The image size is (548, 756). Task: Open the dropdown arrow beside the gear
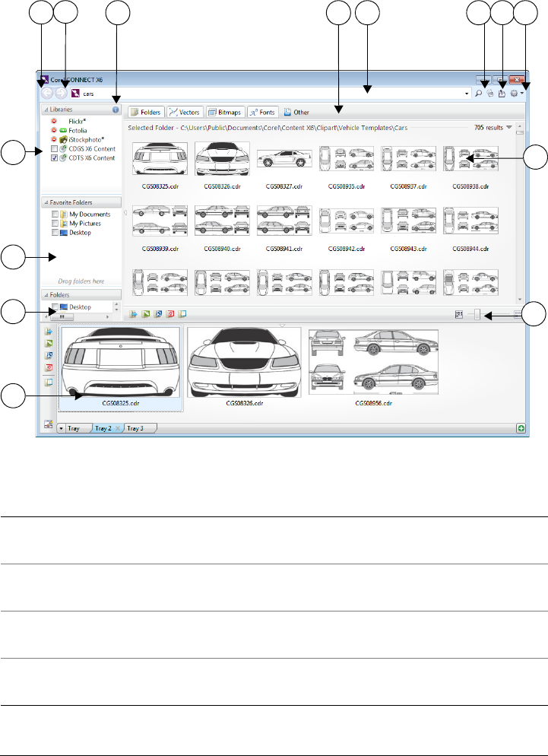(x=522, y=94)
